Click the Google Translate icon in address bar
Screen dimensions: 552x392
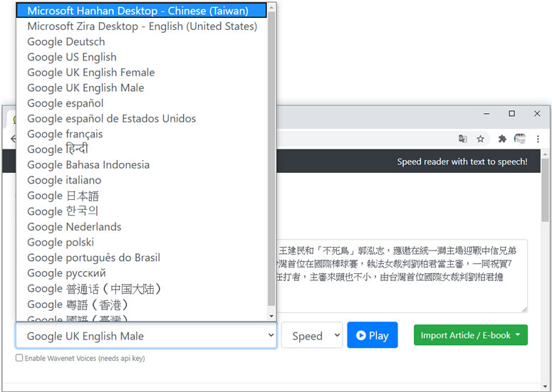tap(463, 139)
